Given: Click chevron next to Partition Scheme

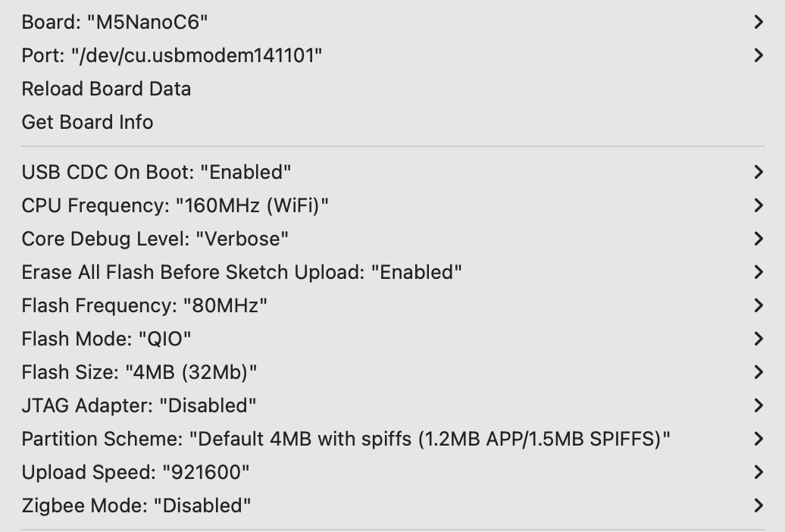Looking at the screenshot, I should tap(758, 439).
